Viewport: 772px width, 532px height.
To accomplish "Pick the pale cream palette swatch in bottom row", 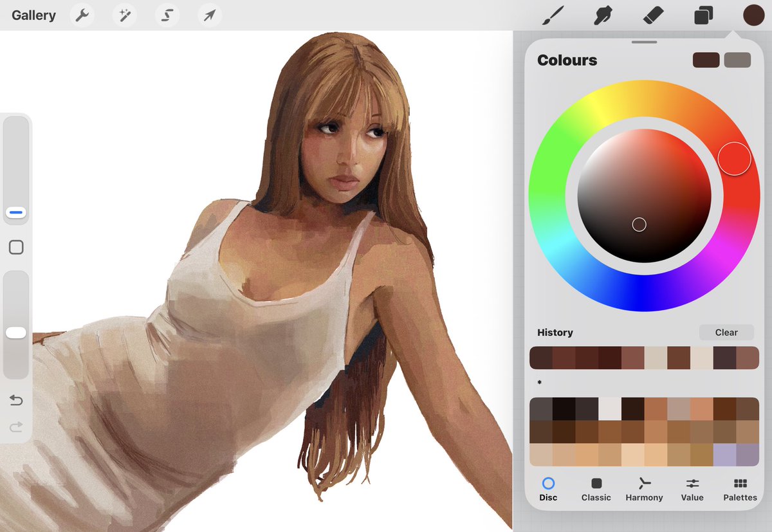I will coord(633,455).
